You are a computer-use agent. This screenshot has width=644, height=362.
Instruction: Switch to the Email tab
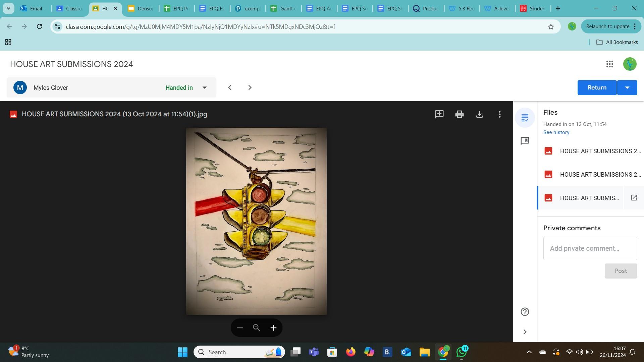pyautogui.click(x=33, y=8)
